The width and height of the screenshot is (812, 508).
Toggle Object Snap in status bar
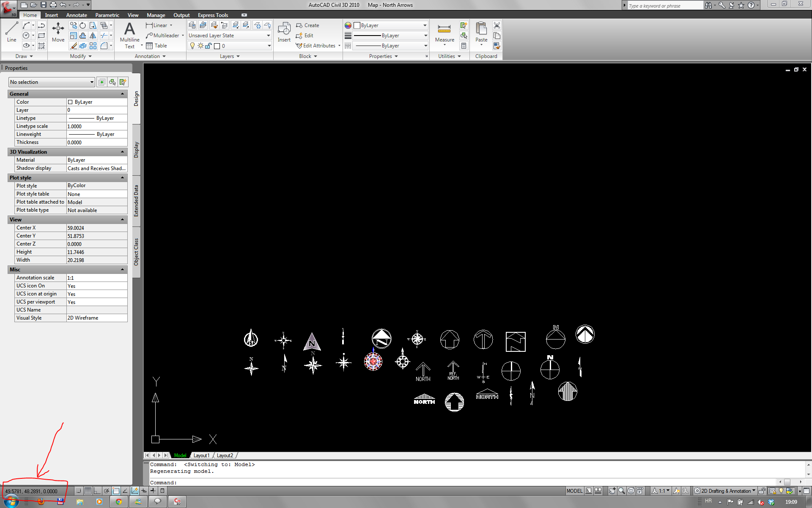point(116,491)
